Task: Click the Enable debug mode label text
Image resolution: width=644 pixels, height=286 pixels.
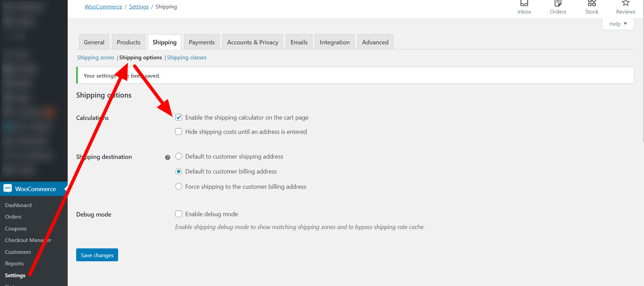Action: pos(212,214)
